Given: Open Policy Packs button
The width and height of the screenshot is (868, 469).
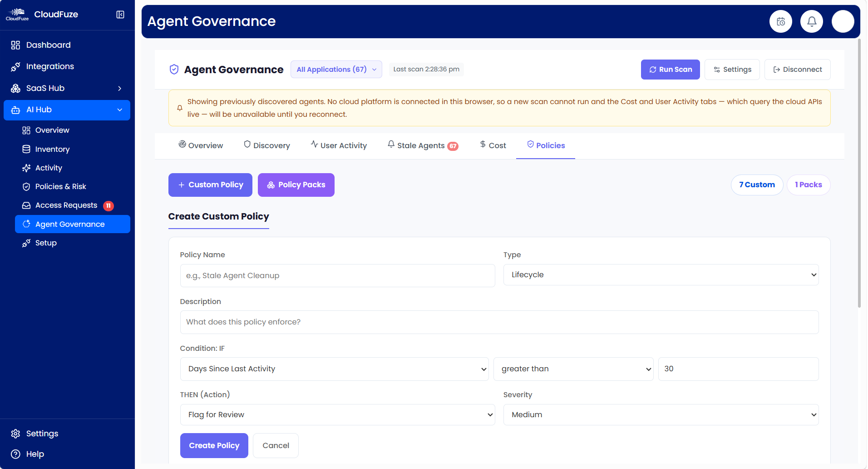Looking at the screenshot, I should (x=296, y=185).
